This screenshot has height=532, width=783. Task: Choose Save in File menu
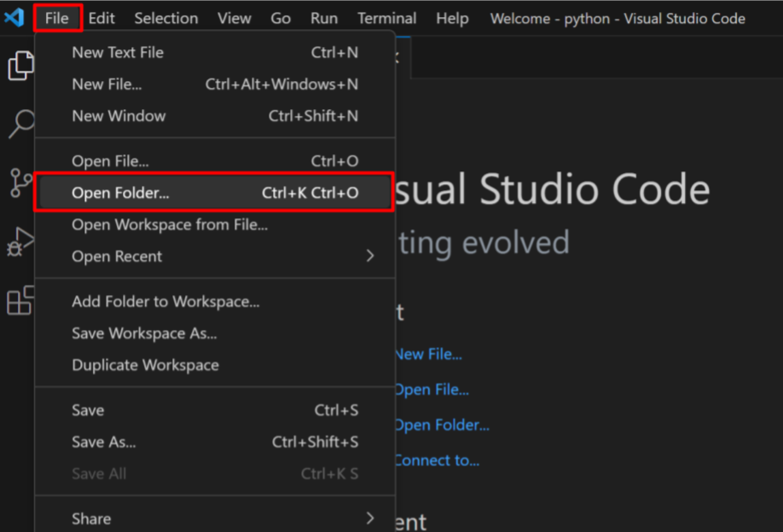(x=215, y=410)
